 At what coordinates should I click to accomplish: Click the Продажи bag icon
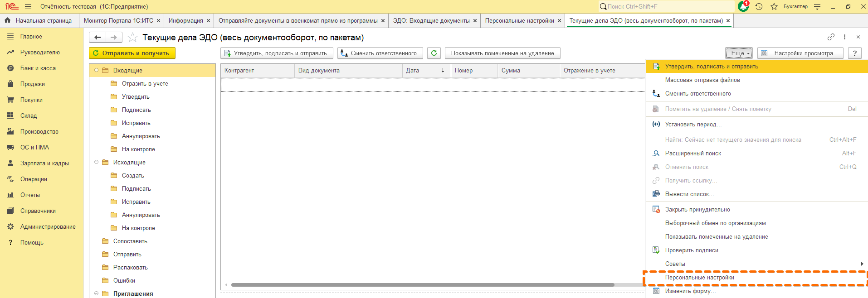[x=10, y=84]
